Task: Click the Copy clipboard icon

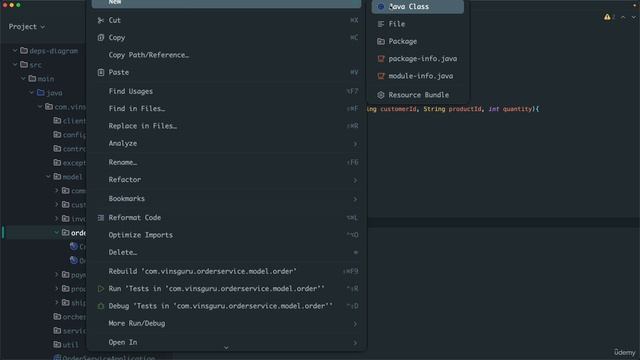Action: pos(101,38)
